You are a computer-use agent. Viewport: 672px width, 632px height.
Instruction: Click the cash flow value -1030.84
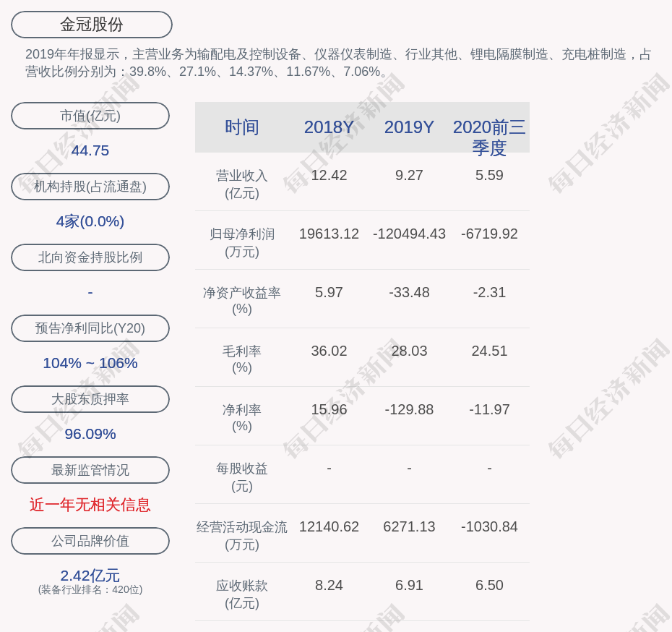(489, 526)
